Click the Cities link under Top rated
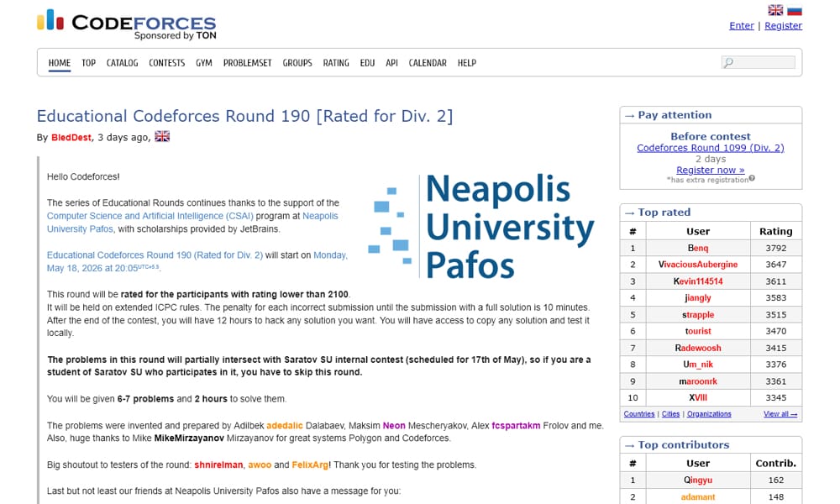Image resolution: width=840 pixels, height=504 pixels. click(x=670, y=414)
